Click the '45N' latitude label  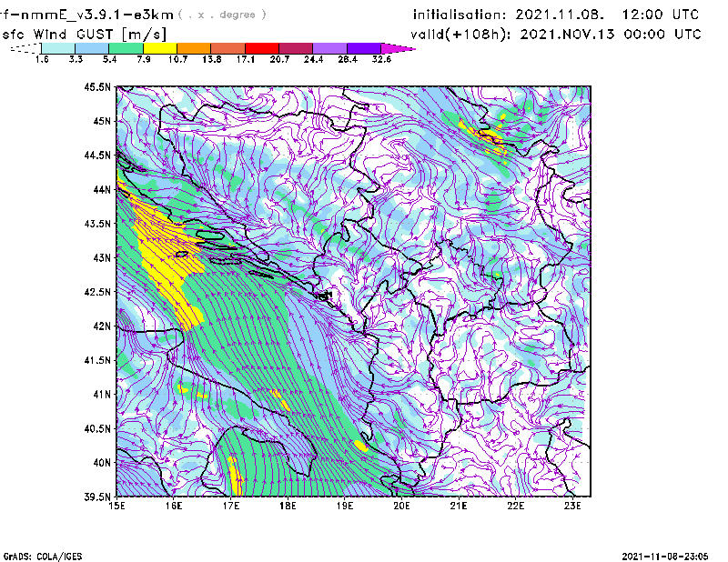(102, 121)
